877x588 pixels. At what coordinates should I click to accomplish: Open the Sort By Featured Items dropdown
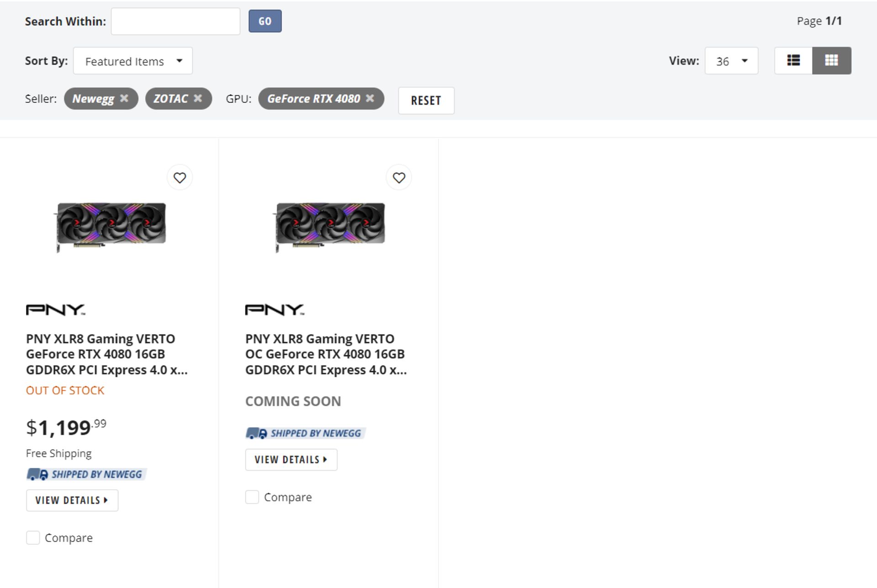coord(133,61)
